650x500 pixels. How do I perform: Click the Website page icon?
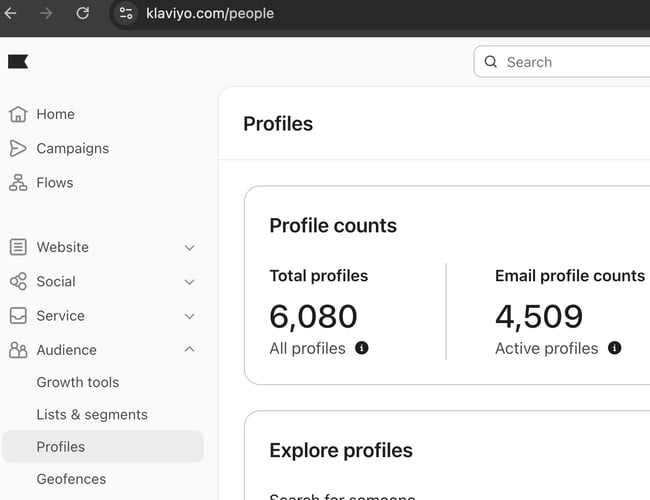[18, 247]
